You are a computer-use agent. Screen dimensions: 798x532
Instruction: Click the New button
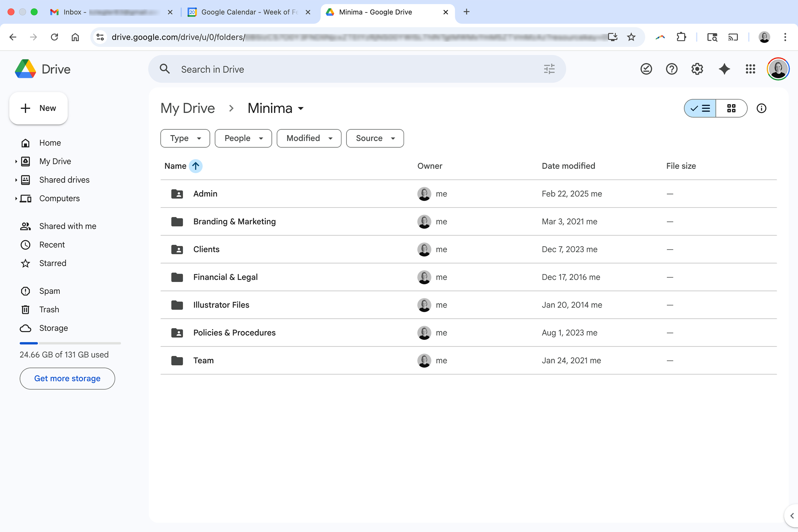(x=39, y=108)
